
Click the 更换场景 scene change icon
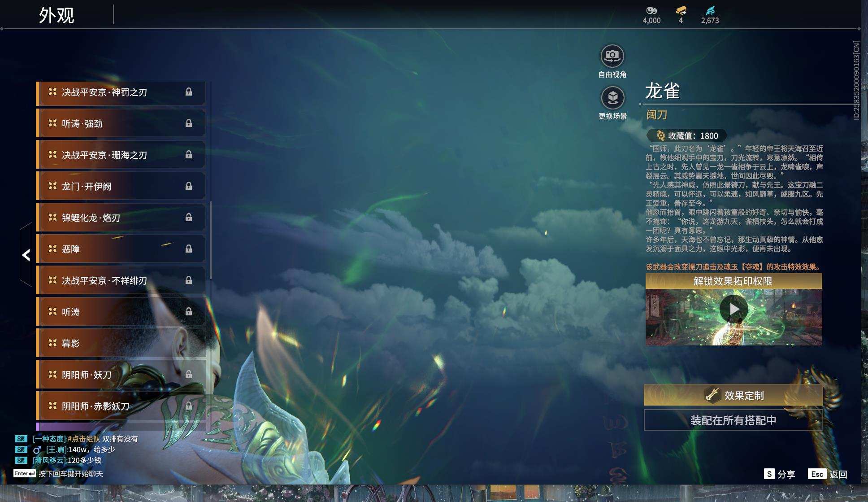click(612, 97)
